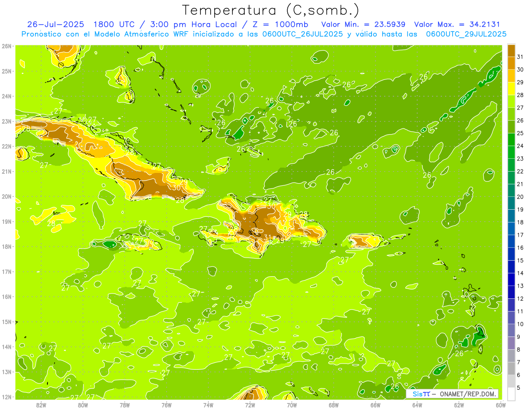Click "0600UTC_29JUL2025" valid-until time text
The image size is (532, 411).
click(466, 34)
